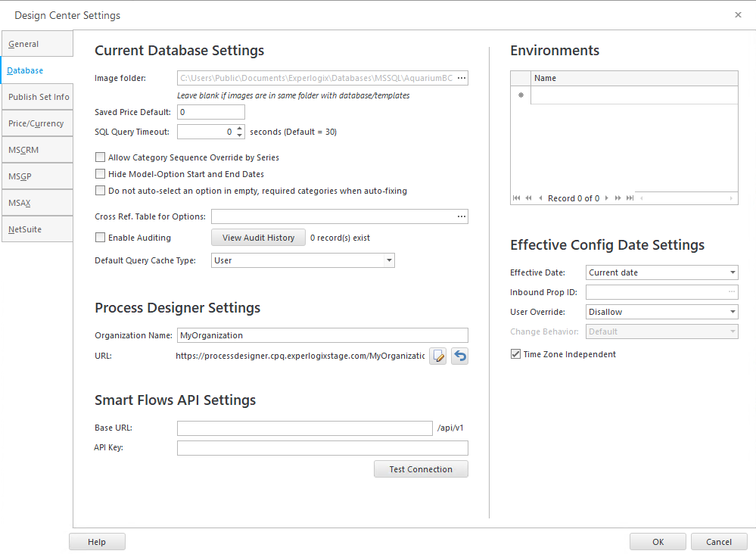This screenshot has height=554, width=756.
Task: Uncheck Time Zone Independent
Action: (515, 354)
